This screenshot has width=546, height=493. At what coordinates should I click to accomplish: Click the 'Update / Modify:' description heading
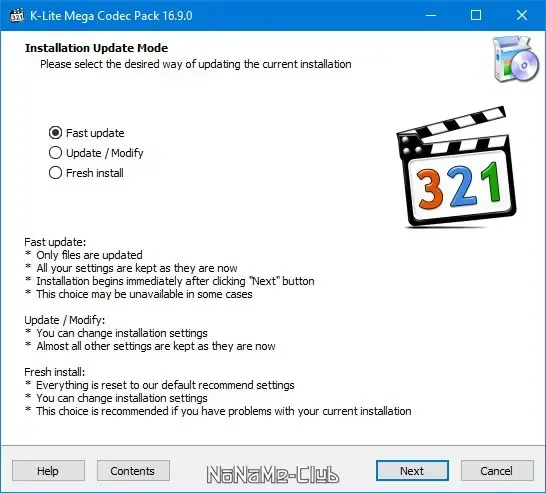point(64,320)
